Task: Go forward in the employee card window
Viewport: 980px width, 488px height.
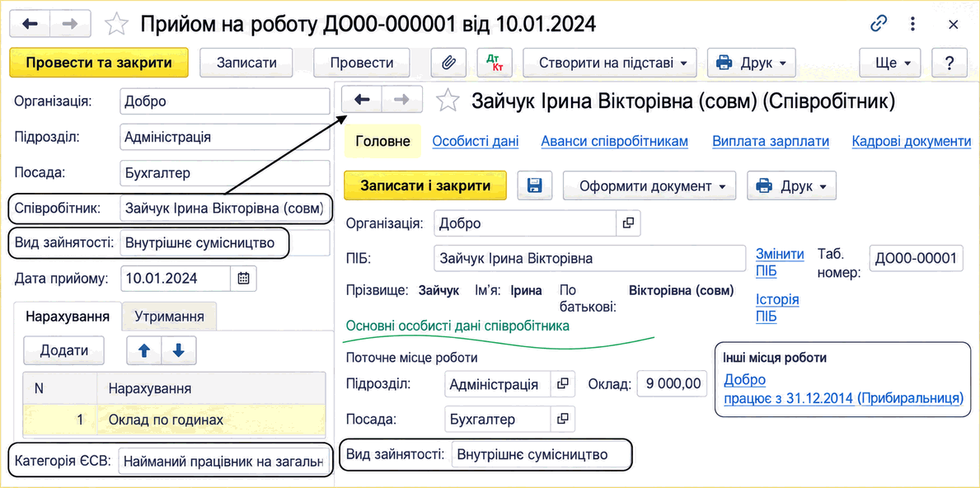Action: click(402, 99)
